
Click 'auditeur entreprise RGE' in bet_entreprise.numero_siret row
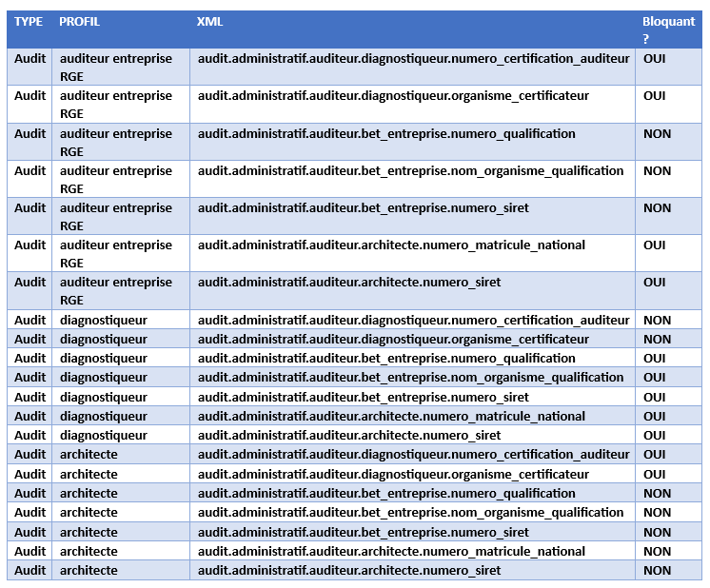pyautogui.click(x=116, y=217)
